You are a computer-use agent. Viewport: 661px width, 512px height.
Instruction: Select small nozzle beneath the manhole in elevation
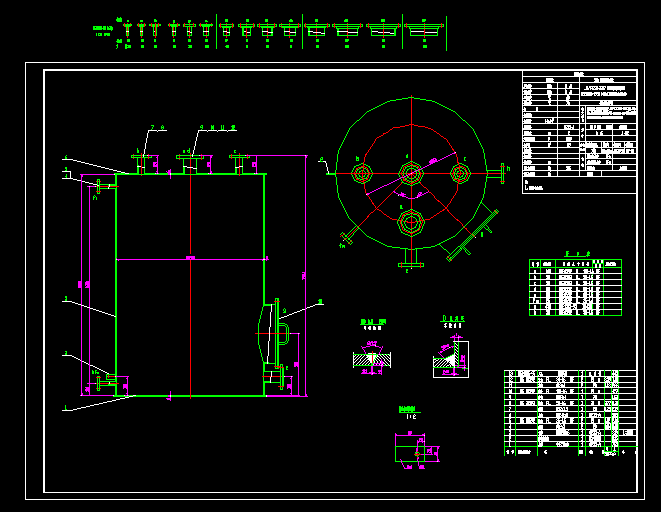273,375
